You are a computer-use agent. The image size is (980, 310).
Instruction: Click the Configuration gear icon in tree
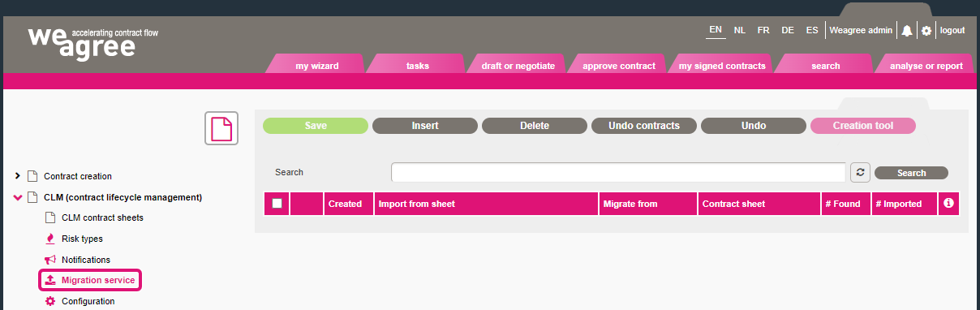tap(50, 301)
